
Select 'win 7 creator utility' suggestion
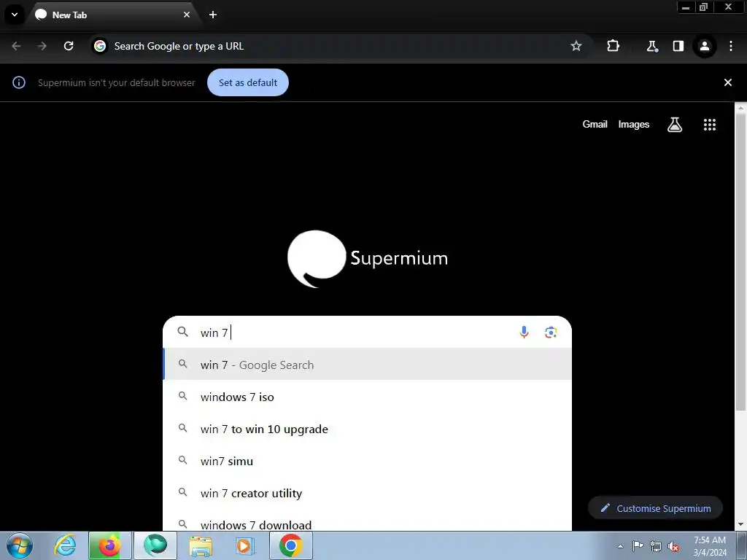coord(368,494)
